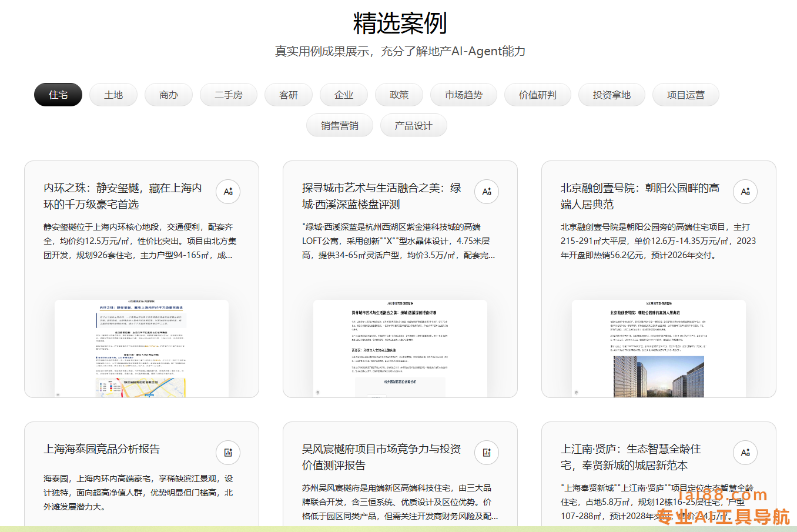Viewport: 797px width, 532px height.
Task: Open the 北京融创壹号院 case title
Action: pyautogui.click(x=640, y=196)
